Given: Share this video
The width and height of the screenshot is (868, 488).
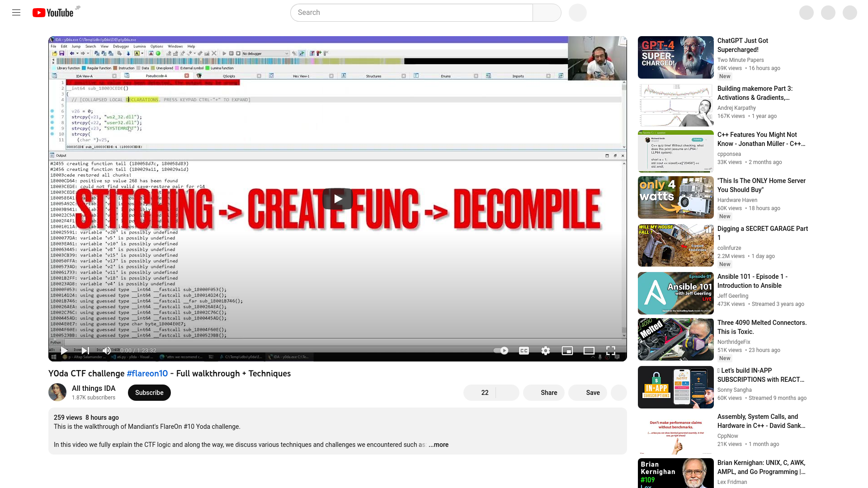Looking at the screenshot, I should 543,393.
